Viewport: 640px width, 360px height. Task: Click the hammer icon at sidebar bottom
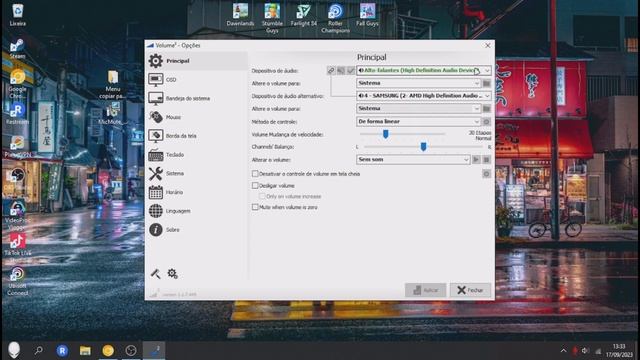pyautogui.click(x=156, y=273)
